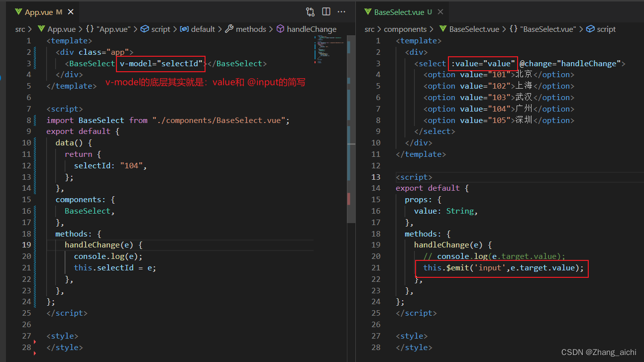
Task: Click commented console.log(e.target.value) line
Action: 495,256
